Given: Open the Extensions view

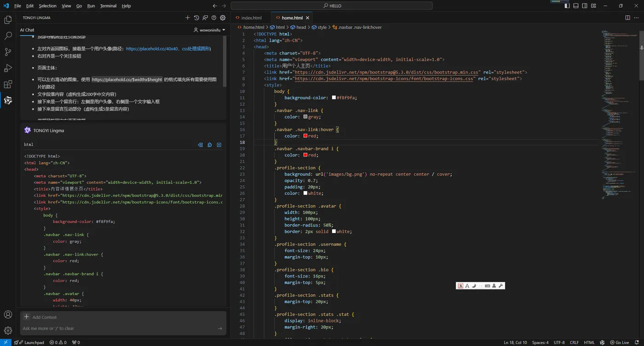Looking at the screenshot, I should pyautogui.click(x=8, y=84).
